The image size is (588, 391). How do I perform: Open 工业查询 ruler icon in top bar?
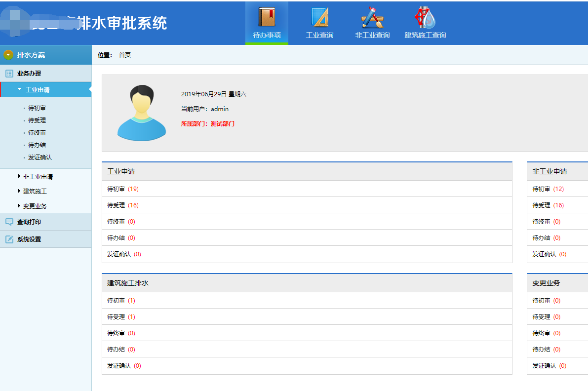(319, 17)
